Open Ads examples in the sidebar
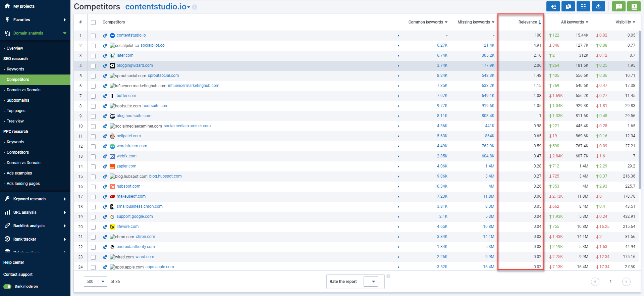 [x=19, y=173]
